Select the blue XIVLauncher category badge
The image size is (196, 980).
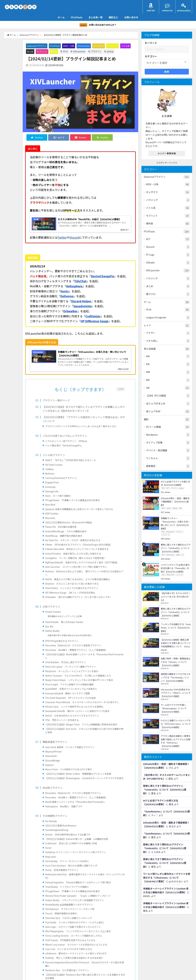84,46
